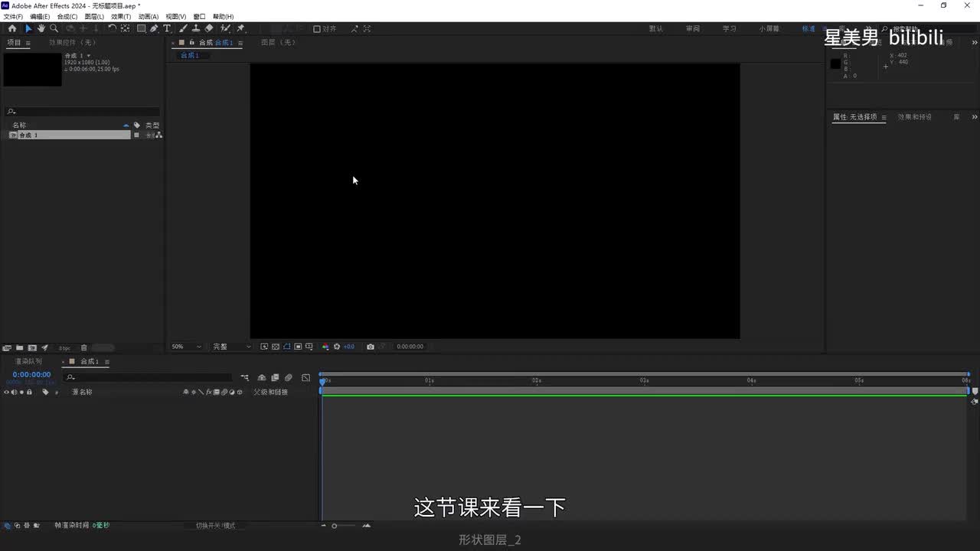Viewport: 980px width, 551px height.
Task: Select the Puppet Pin tool
Action: pos(240,28)
